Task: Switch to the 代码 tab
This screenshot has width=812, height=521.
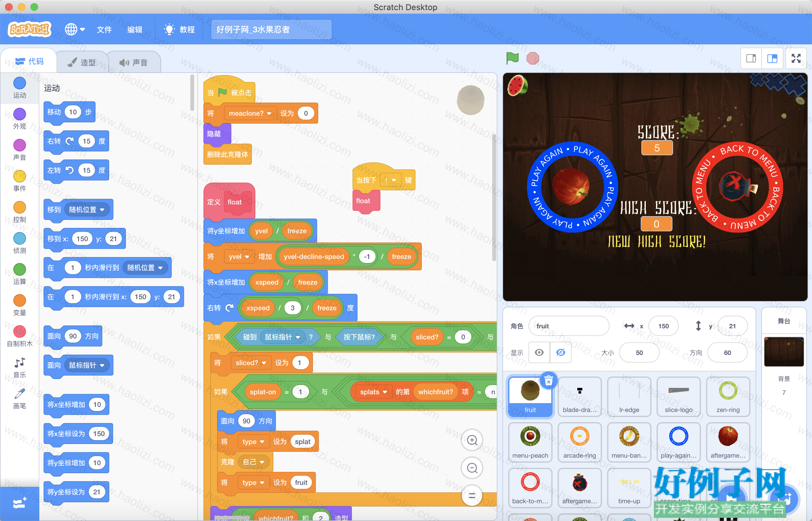Action: pyautogui.click(x=29, y=61)
